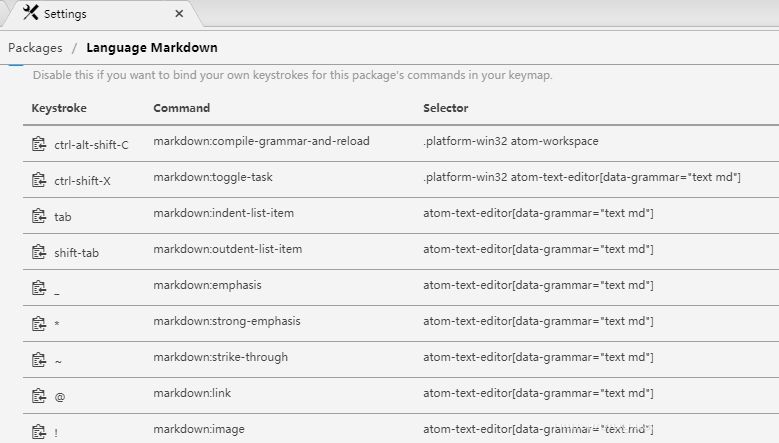Screen dimensions: 779x443
Task: Toggle the keybindings enable checkbox
Action: 15,67
